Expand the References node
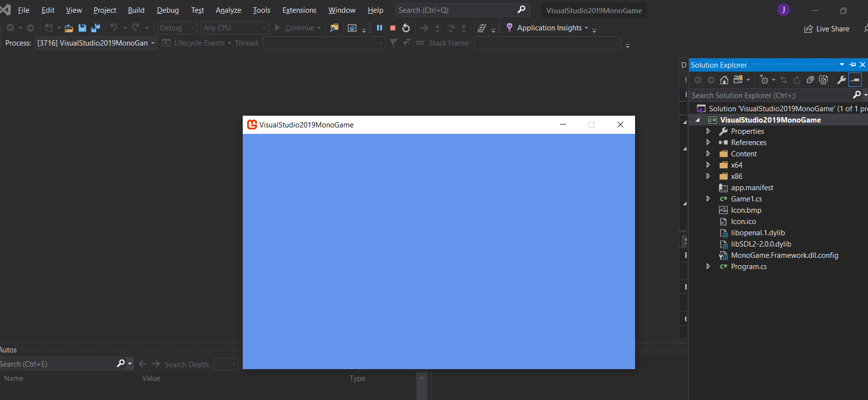The image size is (868, 400). tap(708, 143)
